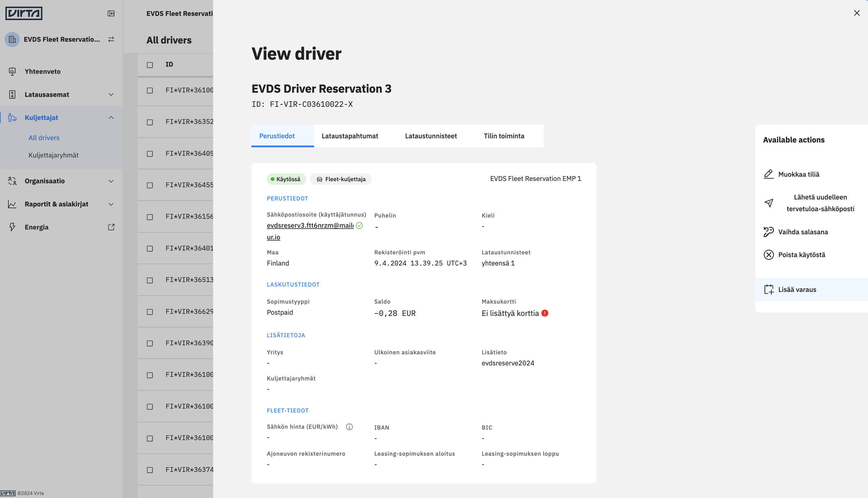Click the Virta logo
This screenshot has width=868, height=498.
24,13
